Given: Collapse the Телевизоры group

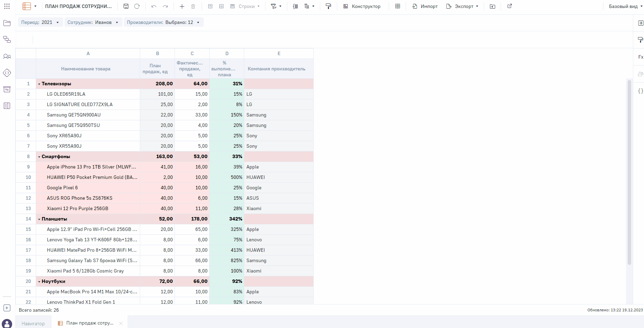Looking at the screenshot, I should click(x=39, y=84).
